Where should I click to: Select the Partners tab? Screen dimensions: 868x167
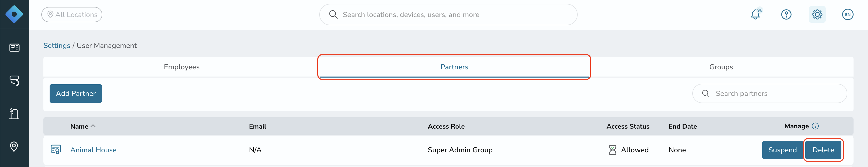(x=454, y=67)
